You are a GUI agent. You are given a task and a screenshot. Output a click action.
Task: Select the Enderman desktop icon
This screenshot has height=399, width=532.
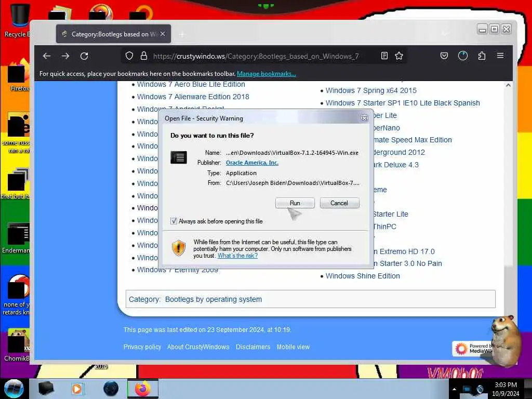(17, 238)
